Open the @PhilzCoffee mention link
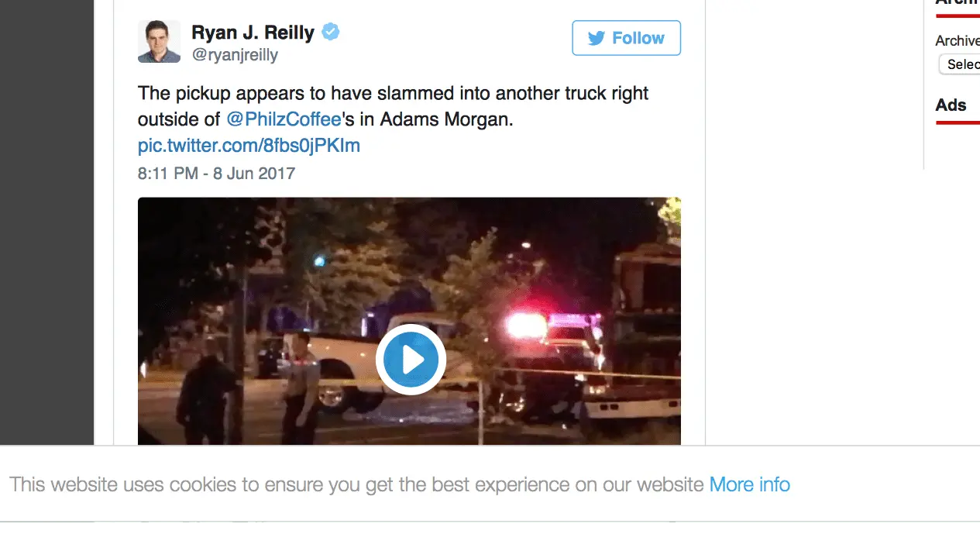 point(284,120)
